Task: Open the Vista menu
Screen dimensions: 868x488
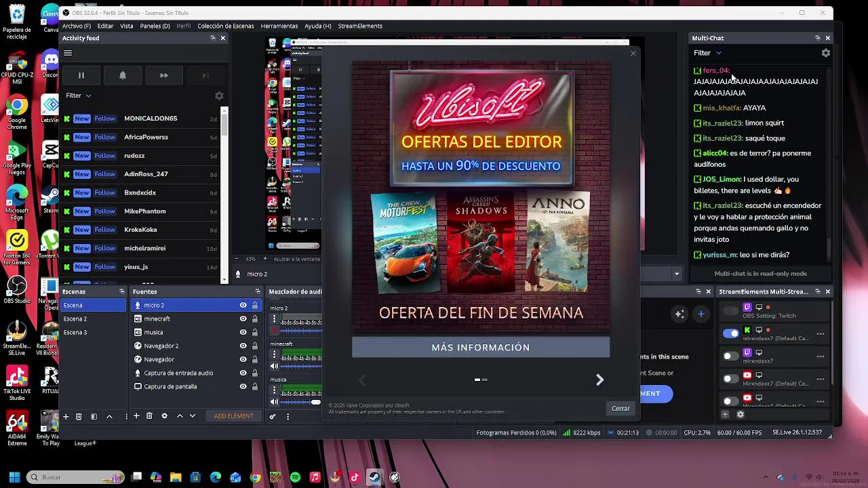Action: [127, 26]
